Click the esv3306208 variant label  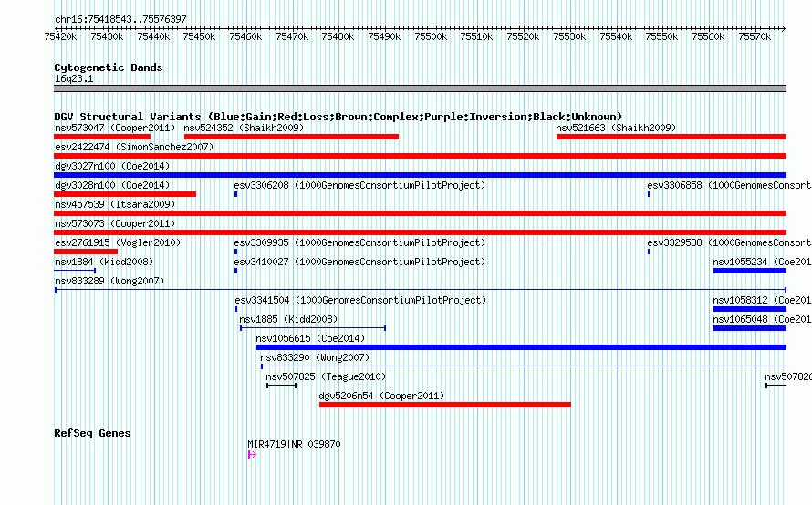359,185
